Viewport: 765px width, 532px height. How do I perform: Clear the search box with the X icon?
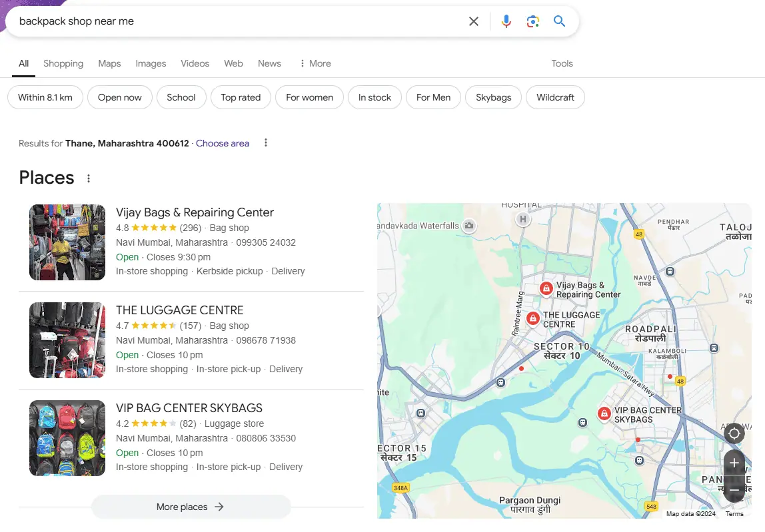(x=473, y=21)
